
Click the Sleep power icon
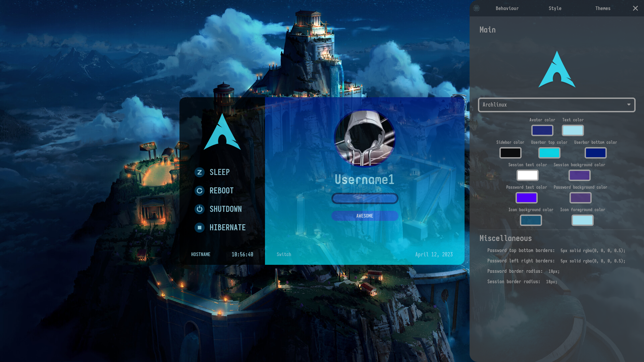[200, 172]
